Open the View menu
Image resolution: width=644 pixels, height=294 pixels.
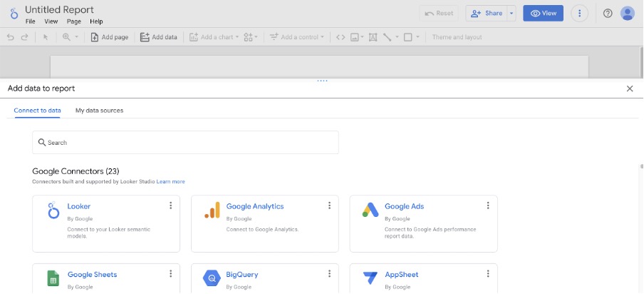tap(51, 21)
